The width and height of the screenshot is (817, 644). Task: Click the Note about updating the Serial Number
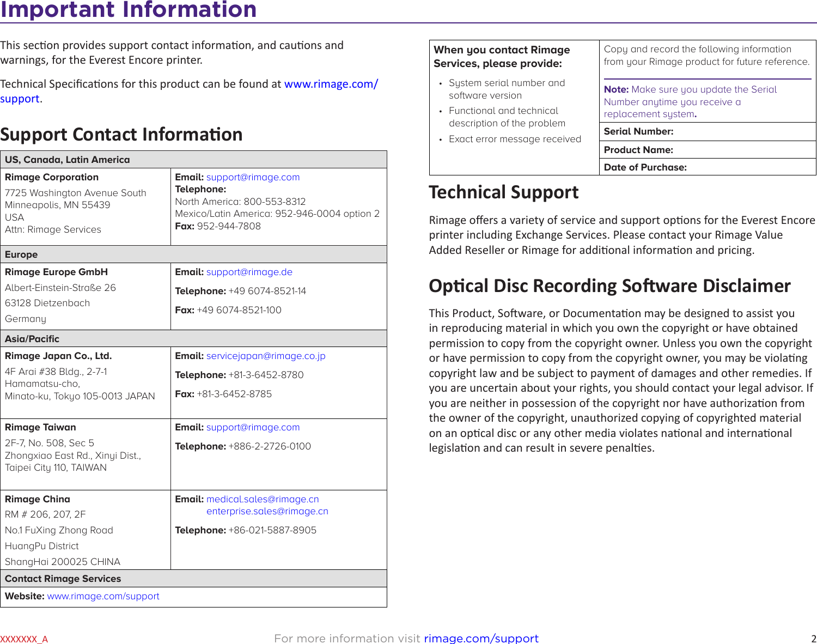click(690, 102)
